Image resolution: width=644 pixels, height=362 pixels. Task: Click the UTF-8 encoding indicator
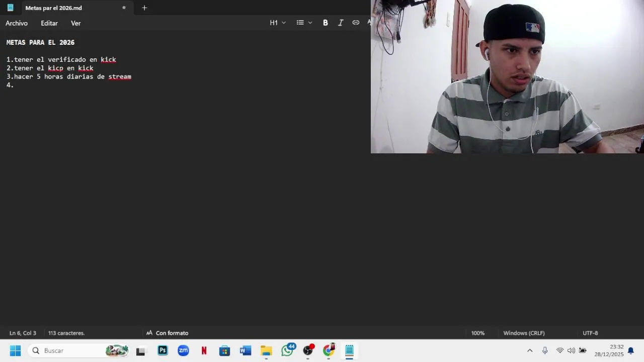coord(590,333)
